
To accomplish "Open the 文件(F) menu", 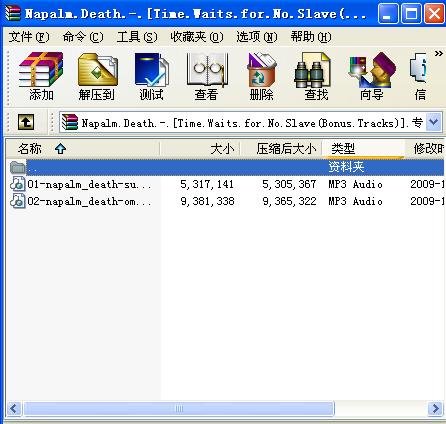I will tap(29, 37).
